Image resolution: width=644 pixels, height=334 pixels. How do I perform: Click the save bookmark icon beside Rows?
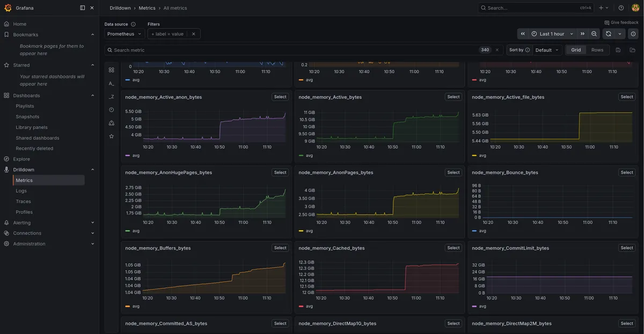(618, 50)
